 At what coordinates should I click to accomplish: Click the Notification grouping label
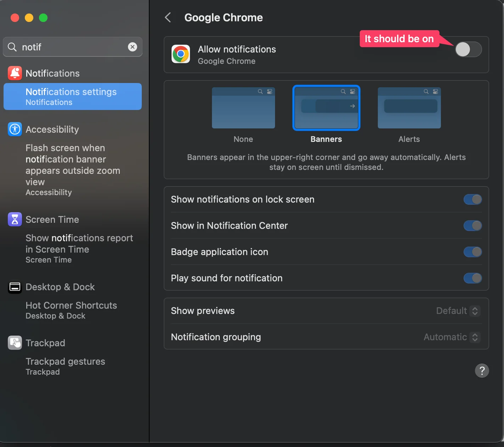[x=216, y=337]
